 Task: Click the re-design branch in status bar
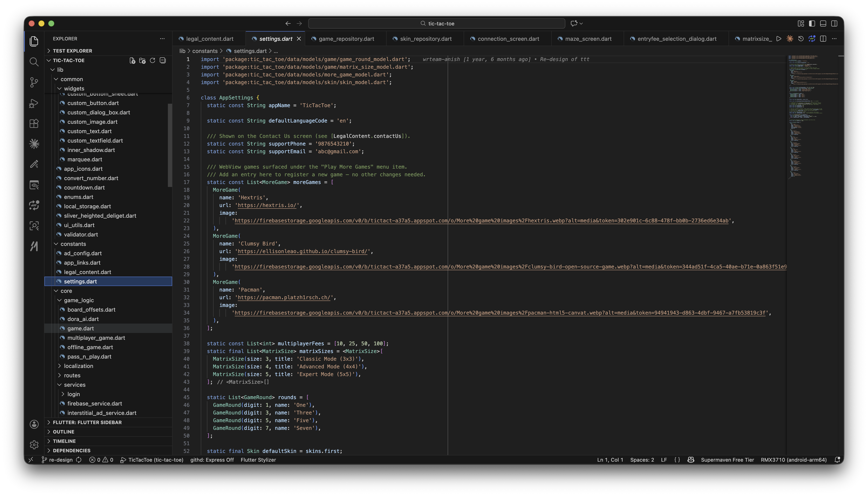point(57,460)
